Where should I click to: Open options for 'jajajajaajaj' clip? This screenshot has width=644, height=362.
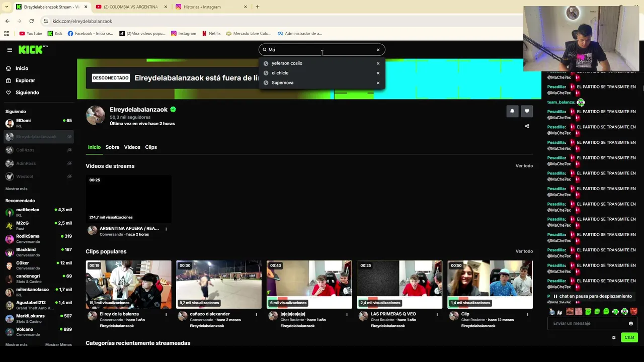click(x=347, y=315)
